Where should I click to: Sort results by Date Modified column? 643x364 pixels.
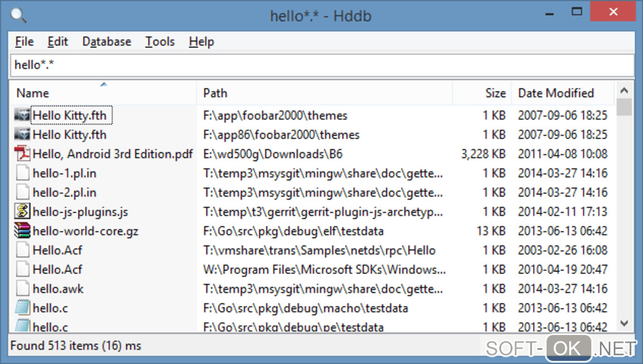(x=555, y=93)
